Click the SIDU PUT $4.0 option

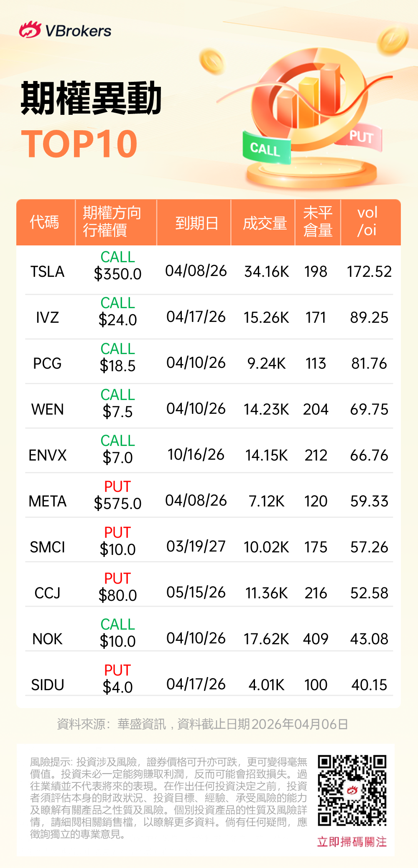point(118,679)
